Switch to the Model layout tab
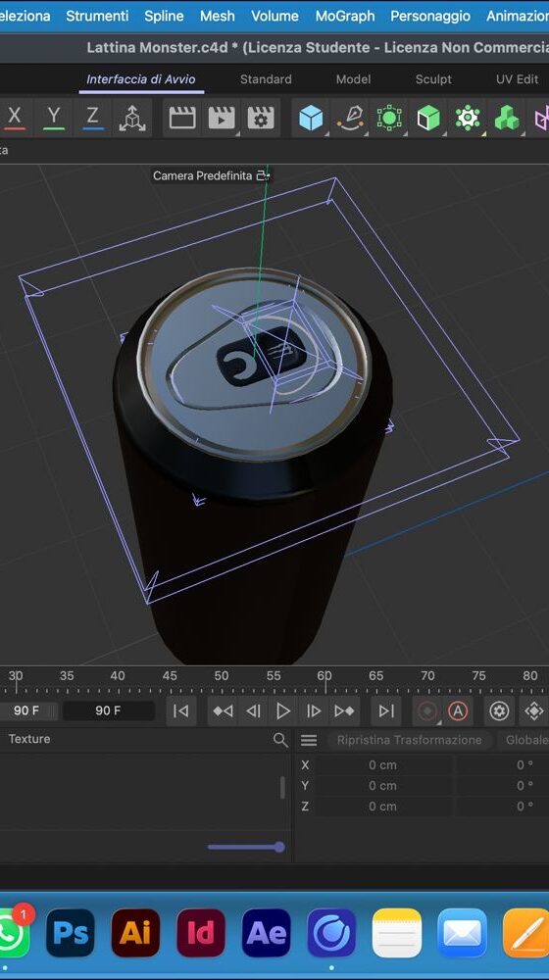Image resolution: width=549 pixels, height=980 pixels. tap(353, 79)
